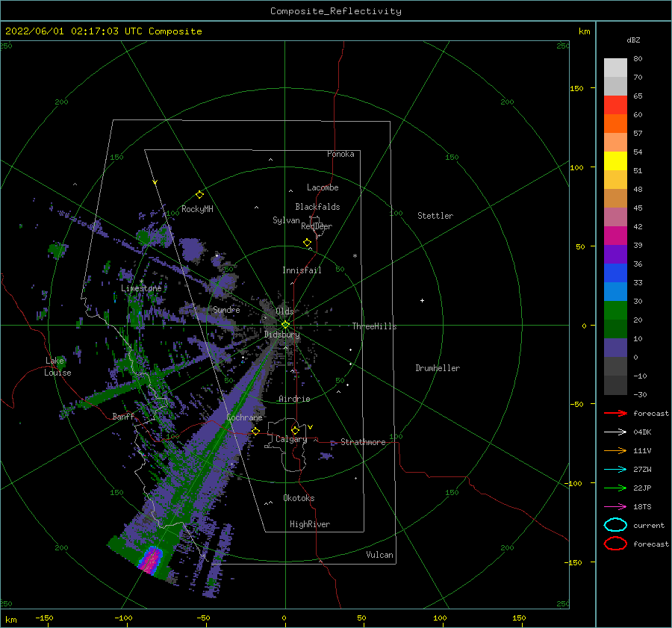Click the Banff label
The image size is (672, 628).
(x=123, y=416)
